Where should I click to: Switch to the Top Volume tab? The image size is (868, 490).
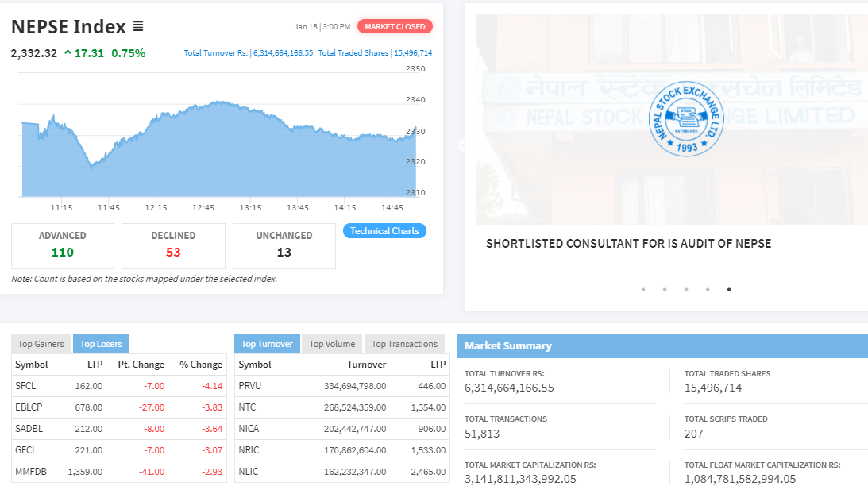[332, 344]
